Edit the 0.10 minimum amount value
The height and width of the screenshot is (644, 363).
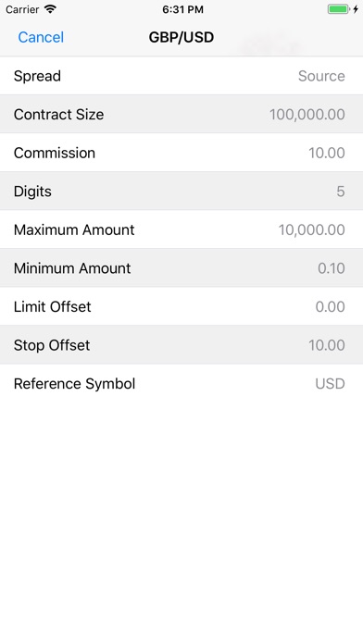pos(332,268)
